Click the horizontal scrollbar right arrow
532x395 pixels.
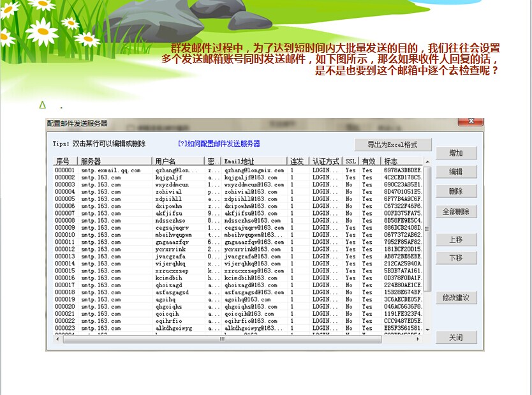(418, 339)
